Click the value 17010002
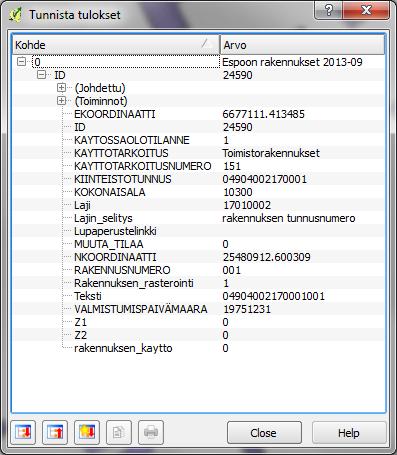This screenshot has height=455, width=397. [247, 205]
